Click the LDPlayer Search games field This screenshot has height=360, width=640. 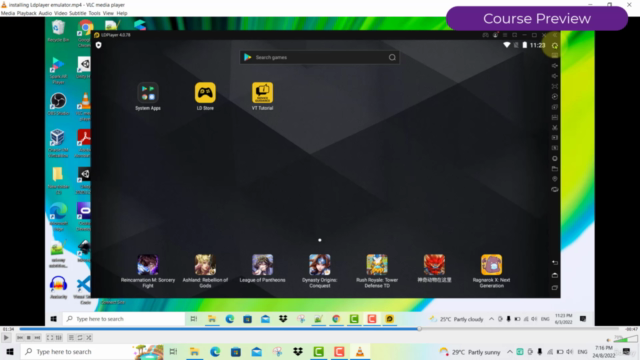(x=319, y=57)
